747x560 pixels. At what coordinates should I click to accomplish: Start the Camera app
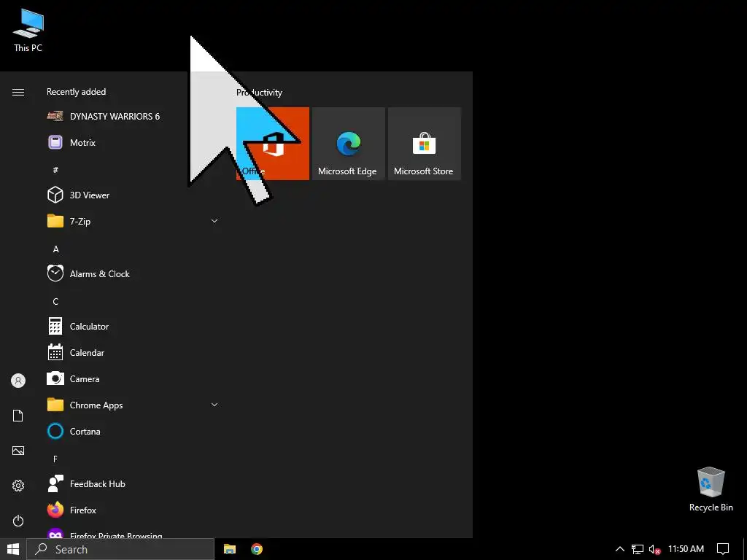point(133,378)
